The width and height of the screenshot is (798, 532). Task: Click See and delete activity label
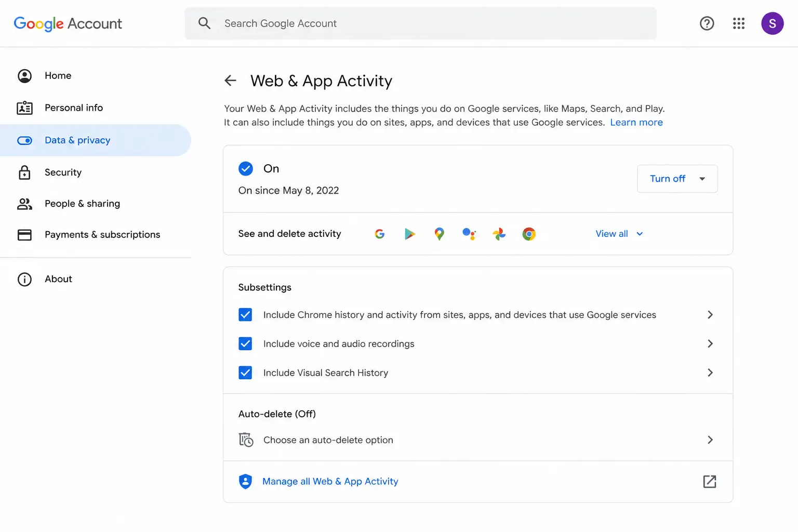[x=289, y=234]
